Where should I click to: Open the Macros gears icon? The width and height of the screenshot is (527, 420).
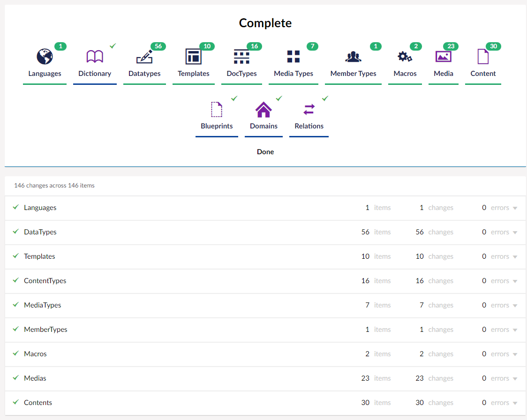coord(405,55)
